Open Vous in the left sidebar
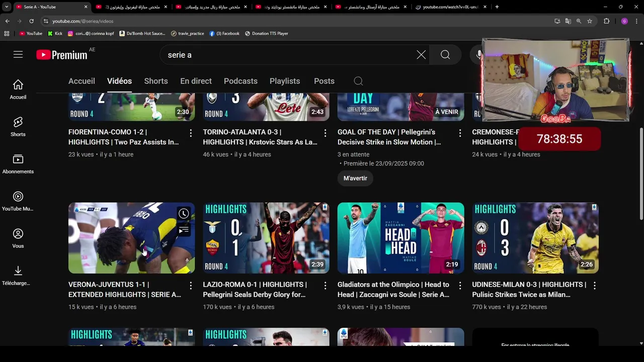 click(18, 238)
